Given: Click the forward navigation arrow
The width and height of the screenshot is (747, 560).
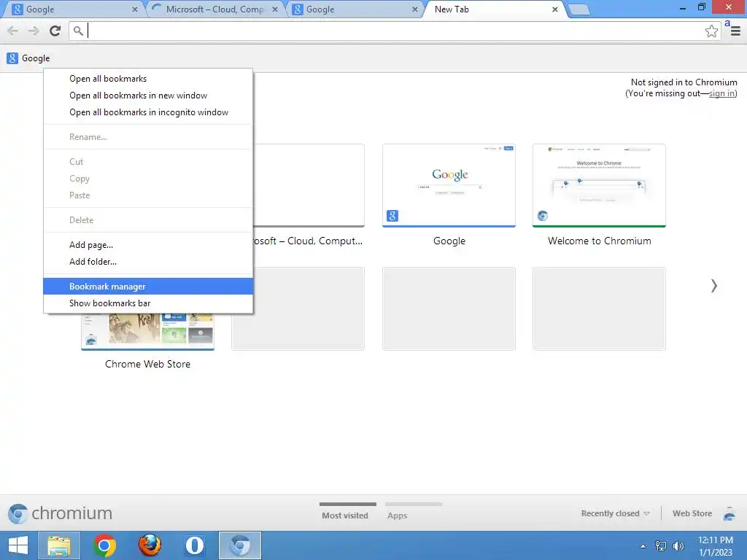Looking at the screenshot, I should 34,31.
